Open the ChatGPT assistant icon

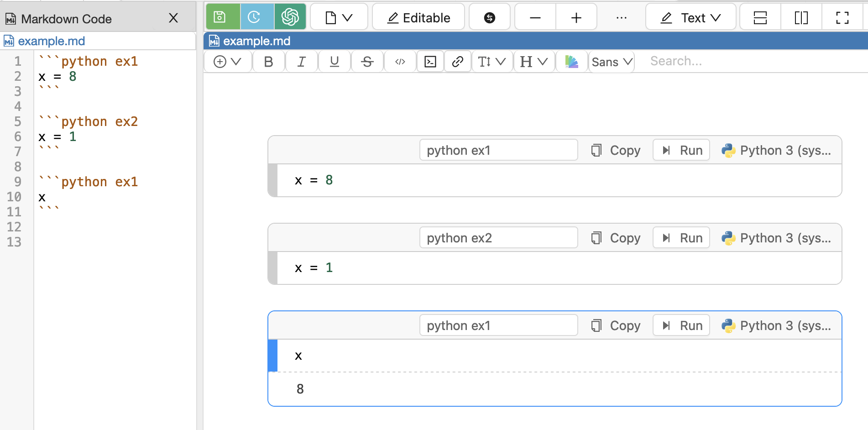[x=290, y=17]
